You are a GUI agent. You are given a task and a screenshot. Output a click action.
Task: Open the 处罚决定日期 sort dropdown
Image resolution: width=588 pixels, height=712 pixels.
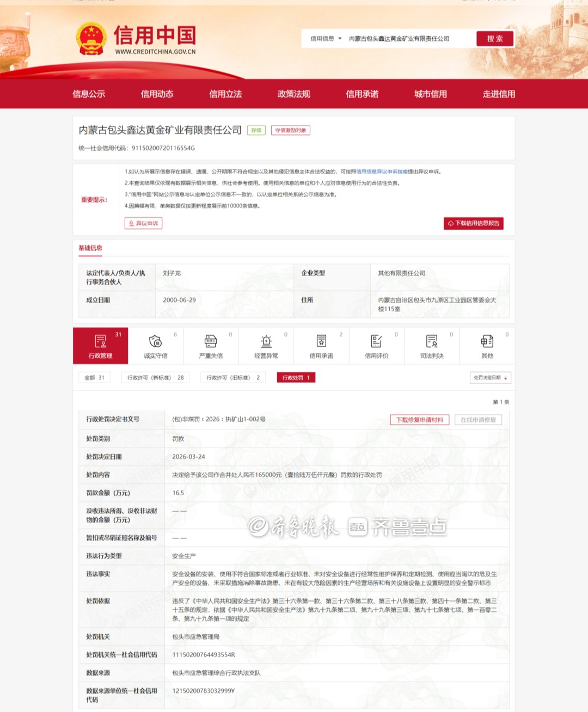click(x=490, y=378)
